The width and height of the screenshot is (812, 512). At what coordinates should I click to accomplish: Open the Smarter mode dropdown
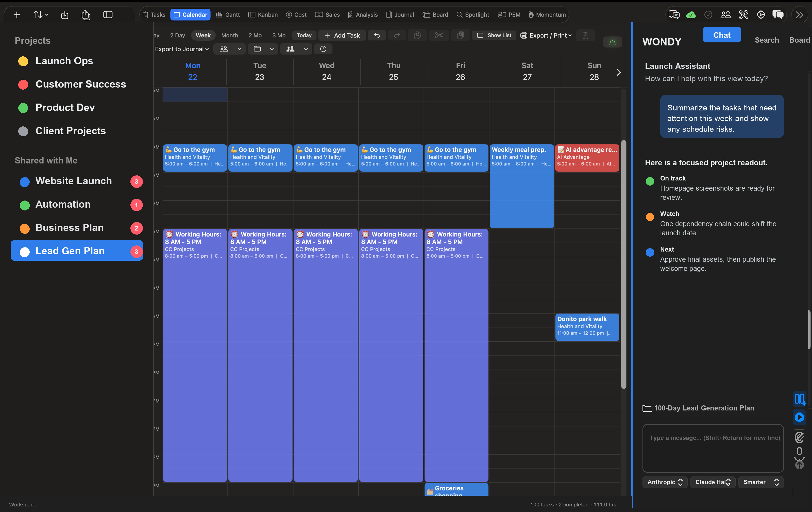pos(761,482)
